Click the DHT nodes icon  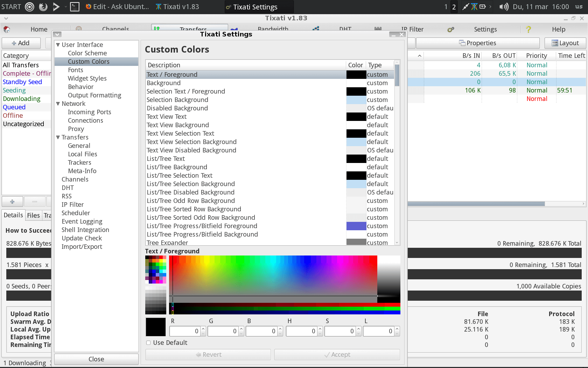pos(316,28)
